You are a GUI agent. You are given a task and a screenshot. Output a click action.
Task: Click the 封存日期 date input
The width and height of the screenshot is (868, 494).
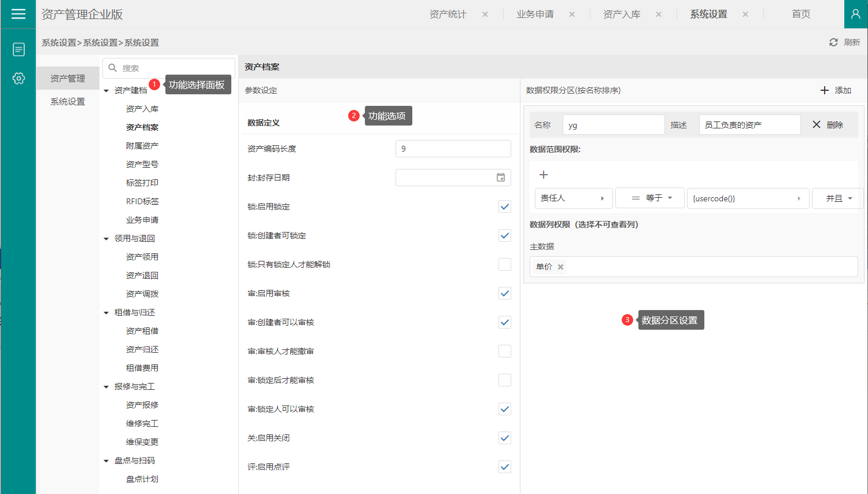[x=453, y=178]
